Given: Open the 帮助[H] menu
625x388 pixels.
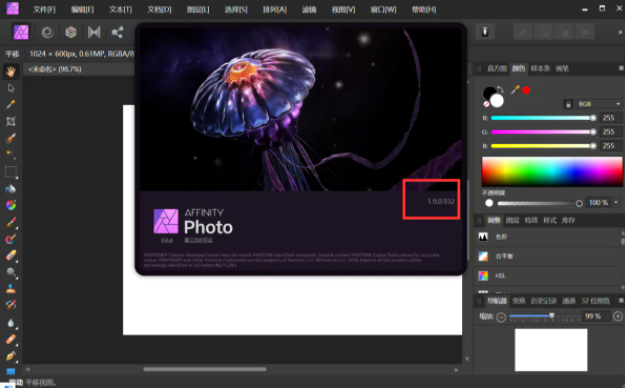Looking at the screenshot, I should pyautogui.click(x=424, y=10).
